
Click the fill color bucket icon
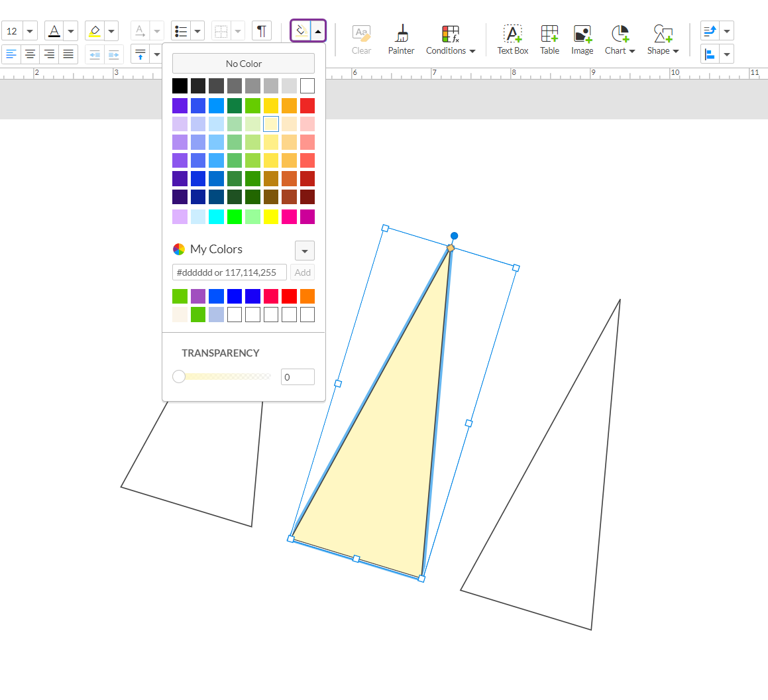click(x=301, y=31)
